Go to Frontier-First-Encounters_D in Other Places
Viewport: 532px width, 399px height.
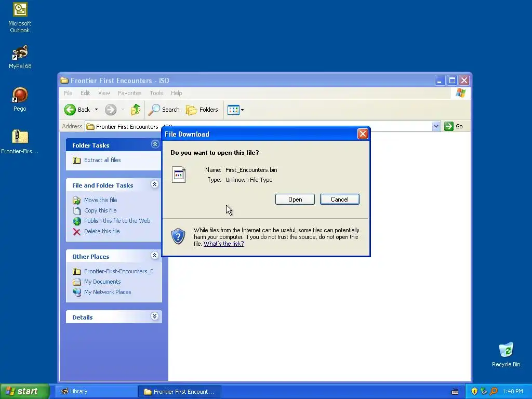[x=118, y=271]
